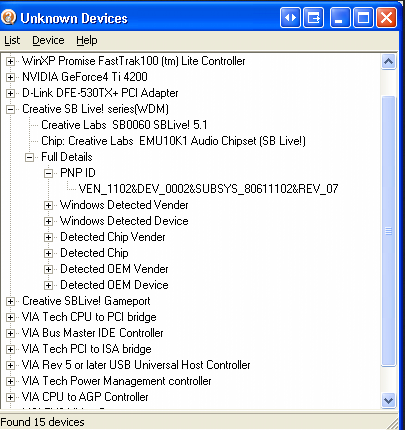Click the Unknown Devices app icon in title bar
The width and height of the screenshot is (405, 430).
[x=8, y=17]
